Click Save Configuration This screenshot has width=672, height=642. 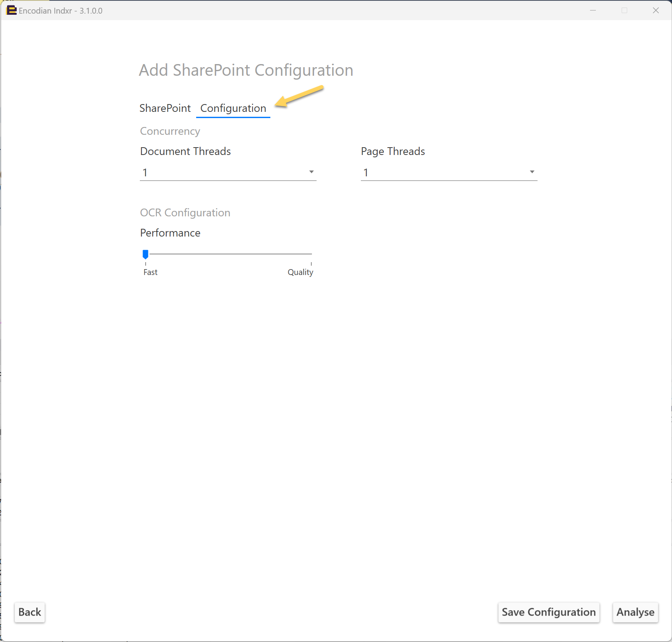coord(548,612)
